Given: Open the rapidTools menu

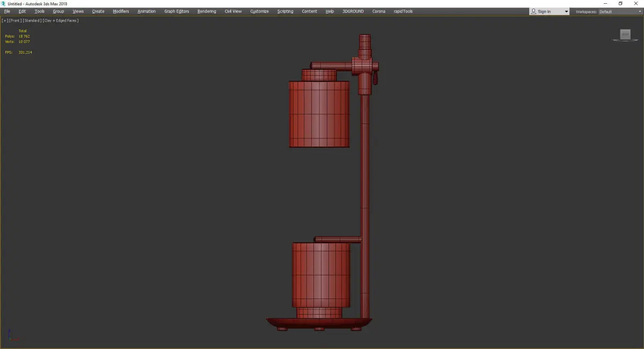Looking at the screenshot, I should (x=403, y=11).
